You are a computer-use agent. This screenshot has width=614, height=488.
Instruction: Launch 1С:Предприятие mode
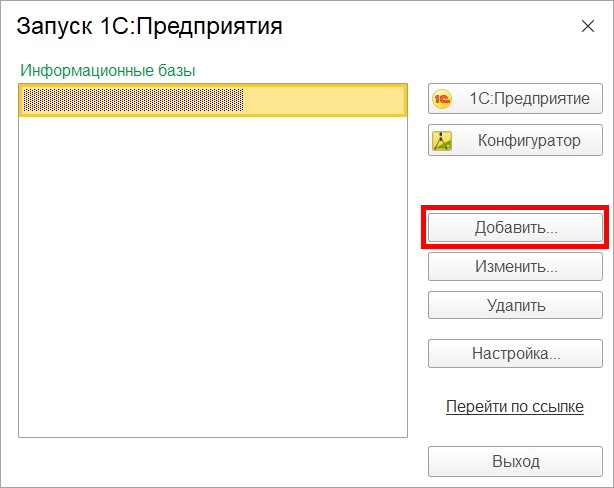(x=515, y=99)
